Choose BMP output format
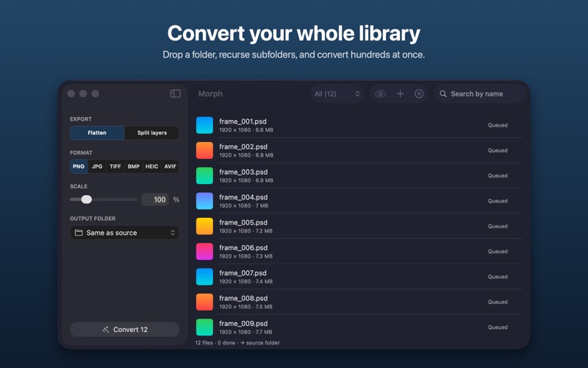 coord(134,166)
